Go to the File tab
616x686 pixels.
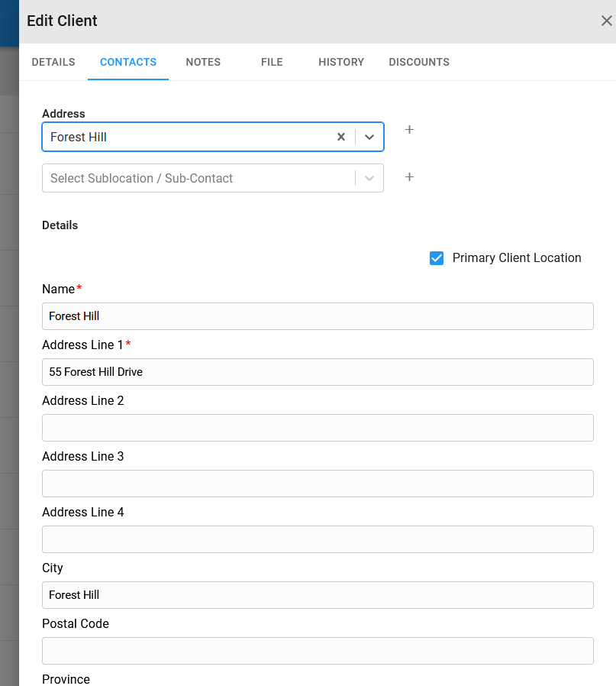(272, 62)
